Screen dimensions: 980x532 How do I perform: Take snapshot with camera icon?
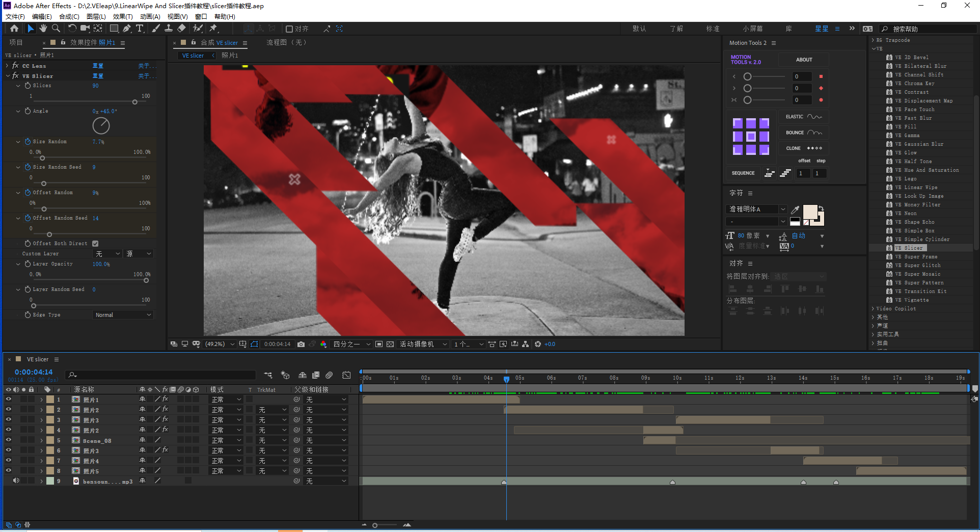tap(301, 344)
